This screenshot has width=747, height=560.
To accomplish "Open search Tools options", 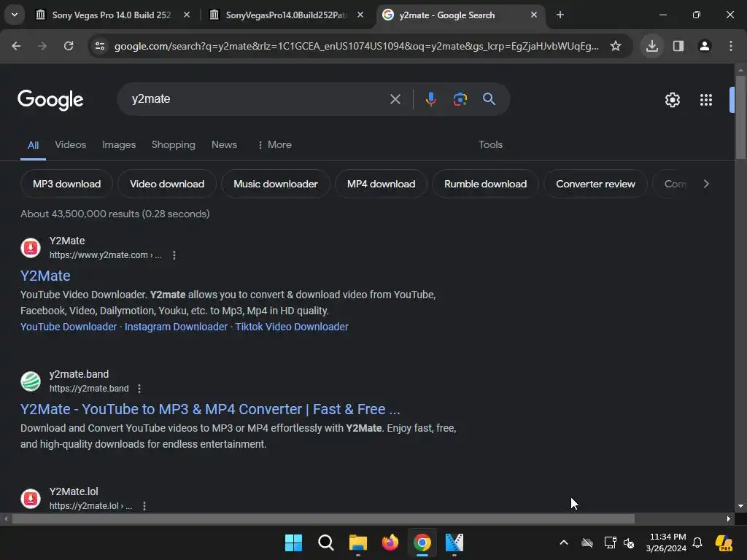I will click(491, 145).
